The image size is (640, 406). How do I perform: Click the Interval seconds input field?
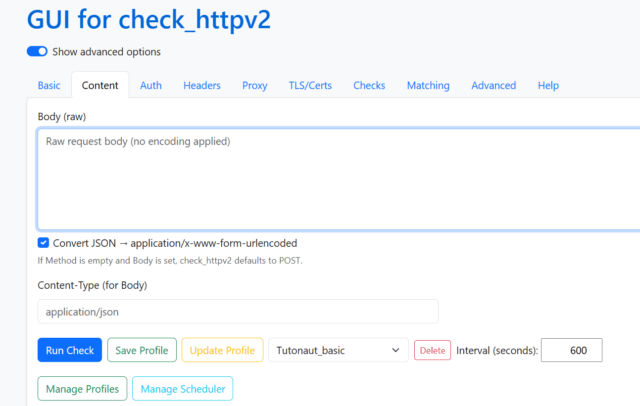pyautogui.click(x=572, y=350)
